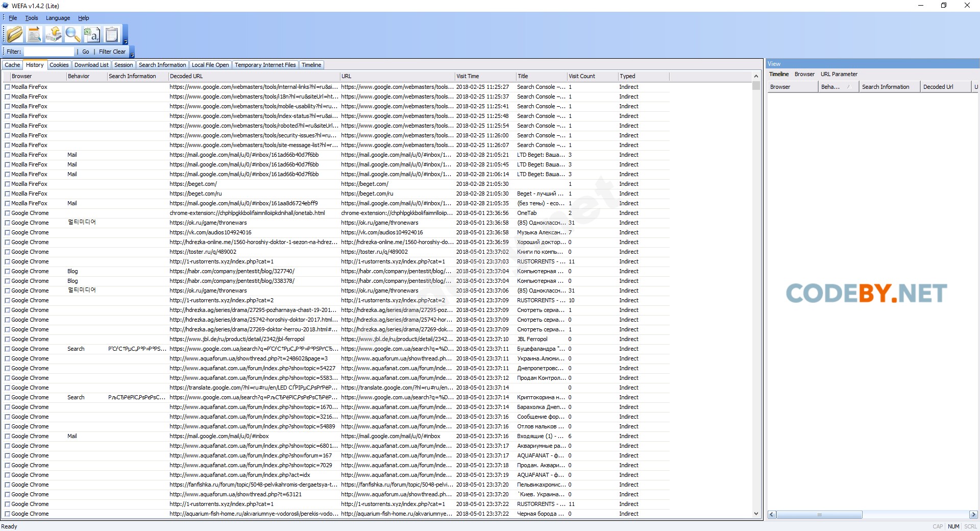The width and height of the screenshot is (980, 531).
Task: Open search with the magnifying glass icon
Action: point(73,34)
